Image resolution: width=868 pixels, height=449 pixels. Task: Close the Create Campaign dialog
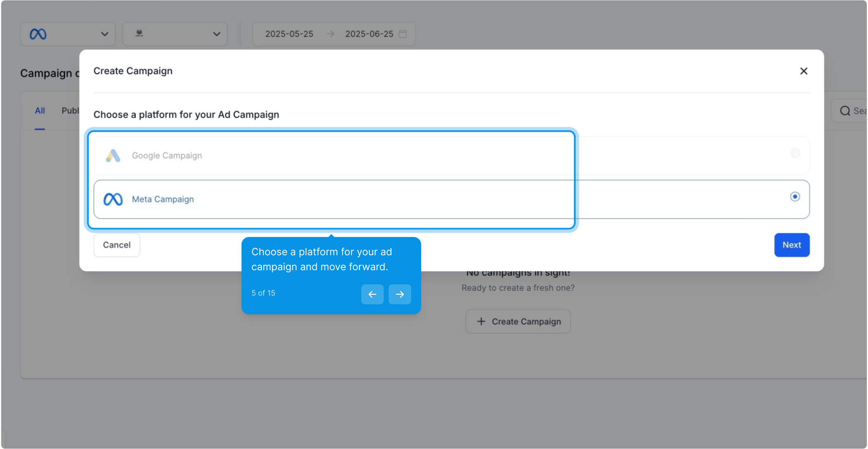[x=804, y=71]
